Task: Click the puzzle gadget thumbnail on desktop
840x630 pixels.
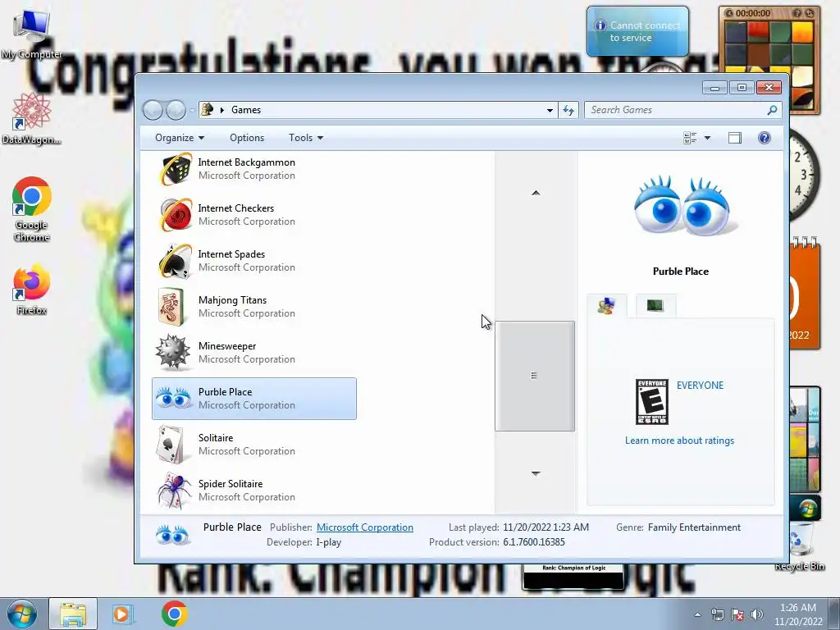Action: coord(769,60)
